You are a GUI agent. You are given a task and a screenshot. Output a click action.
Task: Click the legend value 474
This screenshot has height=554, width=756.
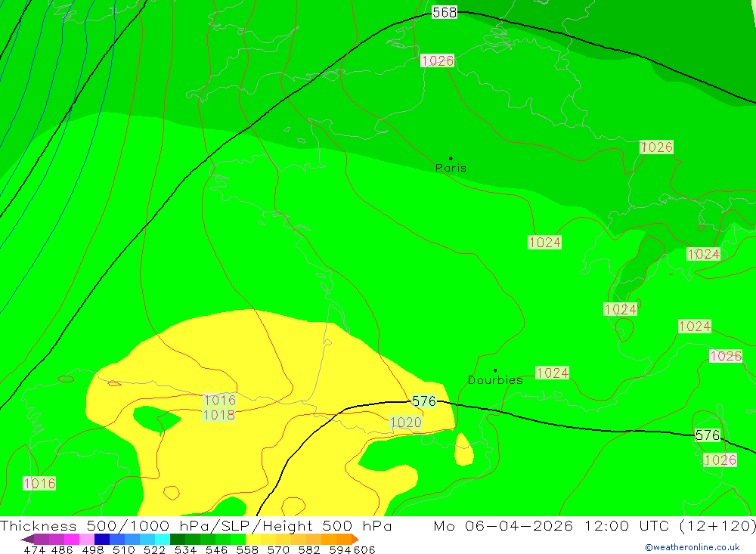[x=34, y=549]
